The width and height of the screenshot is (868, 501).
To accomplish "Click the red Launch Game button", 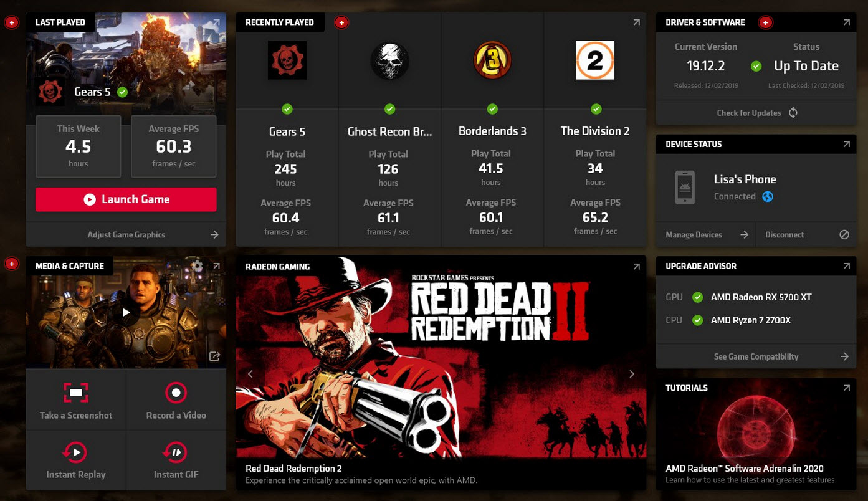I will click(126, 199).
